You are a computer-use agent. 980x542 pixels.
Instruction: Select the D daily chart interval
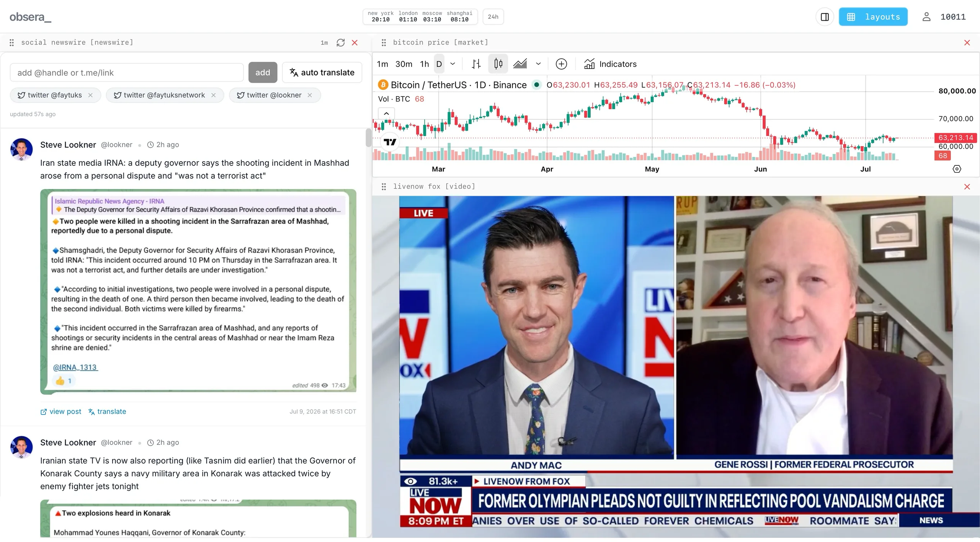point(439,64)
